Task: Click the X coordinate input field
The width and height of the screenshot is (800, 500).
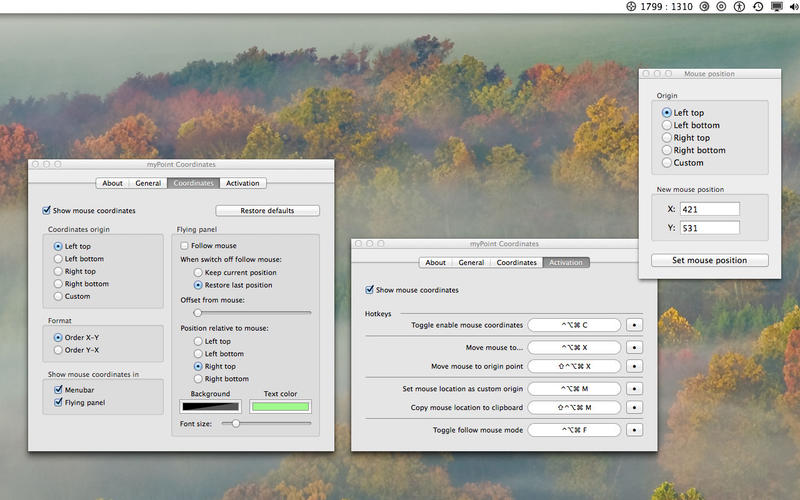Action: pyautogui.click(x=709, y=209)
